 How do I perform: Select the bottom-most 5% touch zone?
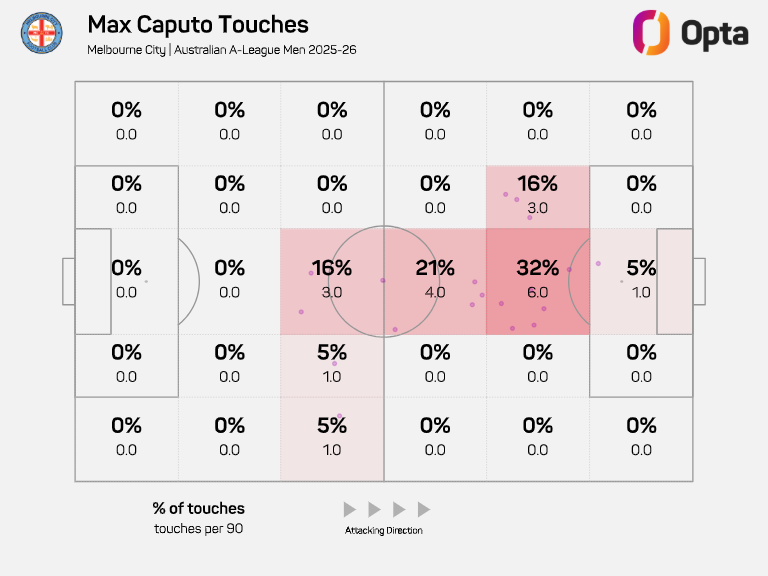pyautogui.click(x=332, y=436)
